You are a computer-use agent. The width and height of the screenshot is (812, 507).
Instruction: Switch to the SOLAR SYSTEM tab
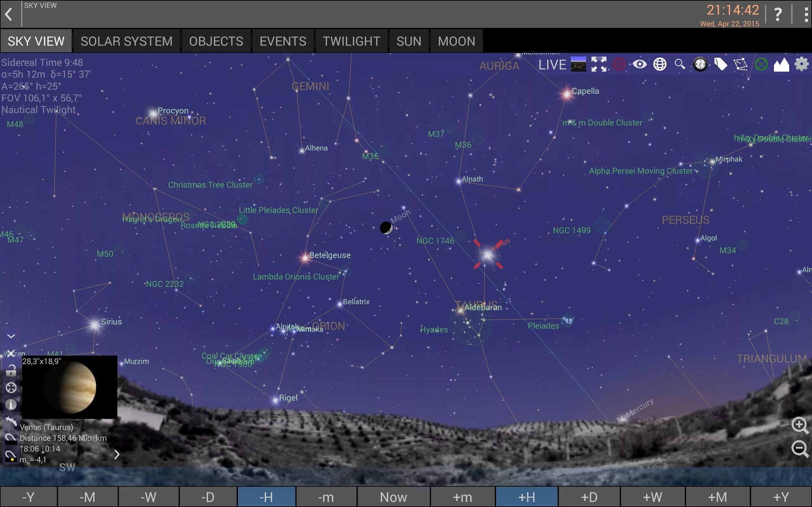[x=127, y=41]
